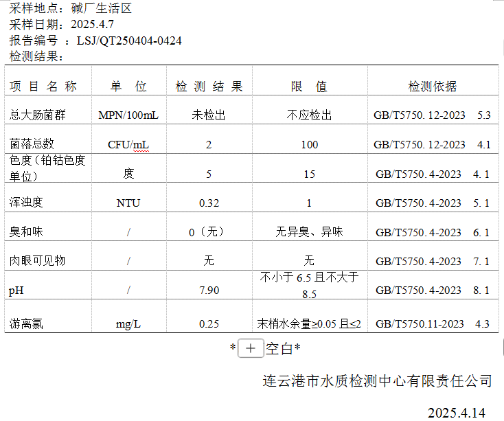The width and height of the screenshot is (504, 421).
Task: Click the 末梢水余量≥0.05 limit cell
Action: click(x=309, y=323)
